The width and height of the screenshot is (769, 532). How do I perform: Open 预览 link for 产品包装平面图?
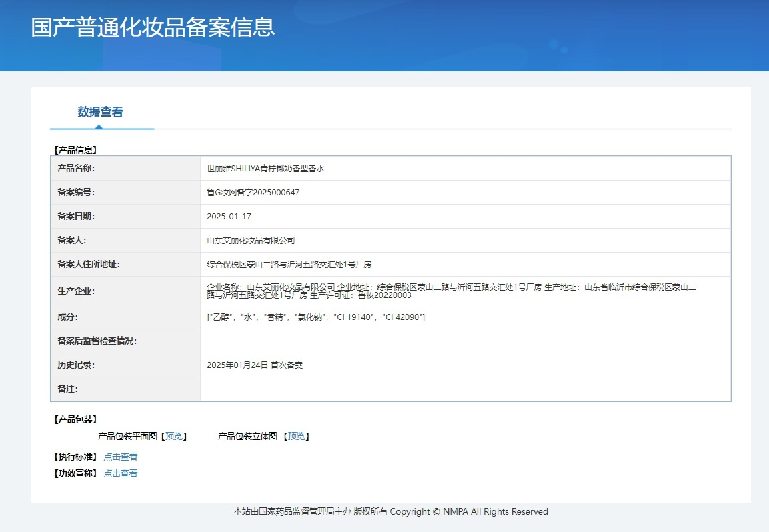click(x=174, y=436)
